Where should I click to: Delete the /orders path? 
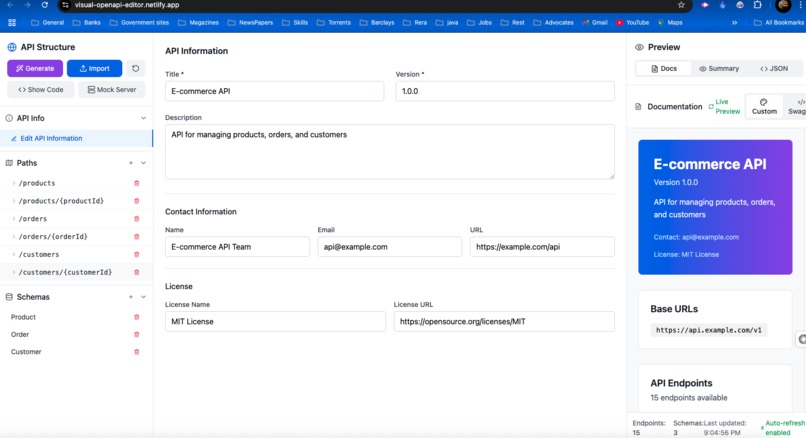click(137, 218)
